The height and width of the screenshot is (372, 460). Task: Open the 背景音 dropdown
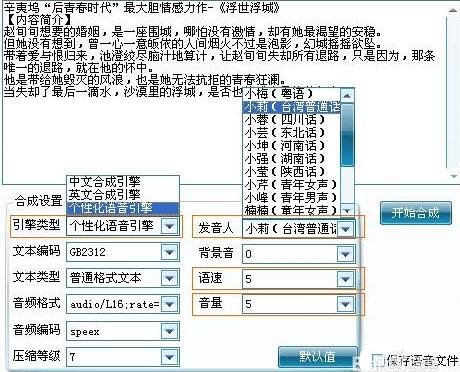tap(345, 254)
